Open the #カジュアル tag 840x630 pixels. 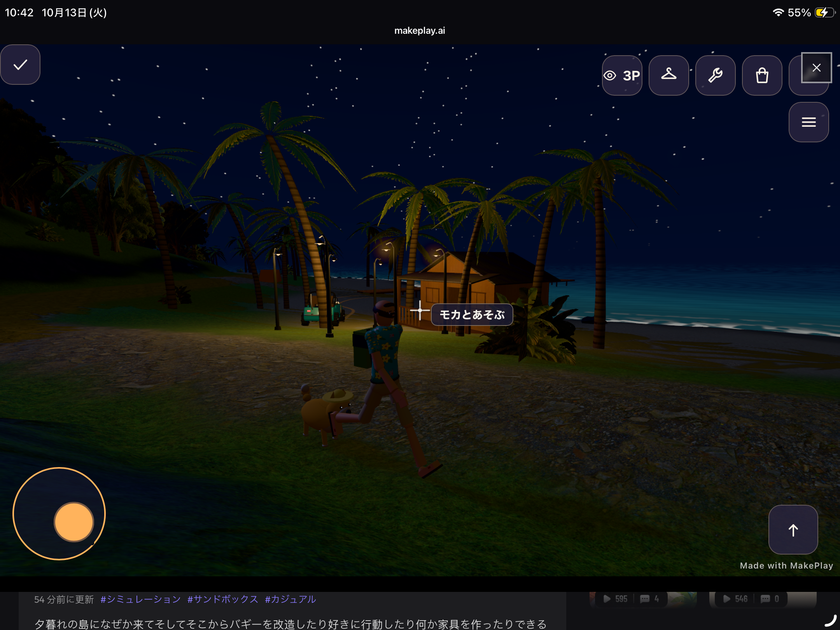(290, 599)
